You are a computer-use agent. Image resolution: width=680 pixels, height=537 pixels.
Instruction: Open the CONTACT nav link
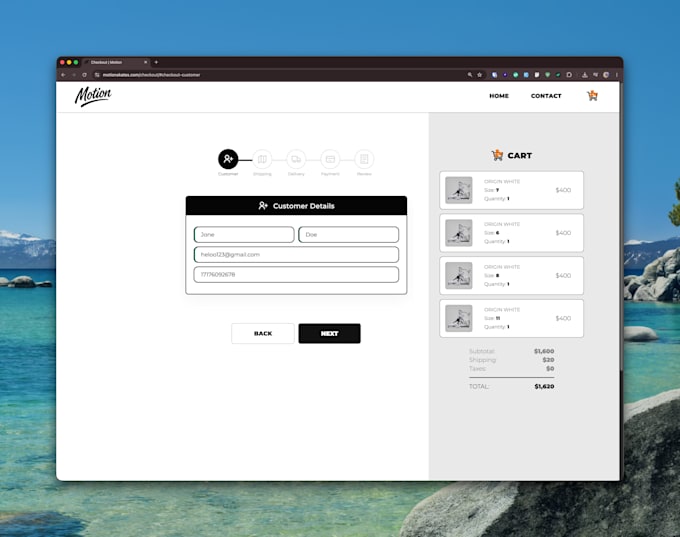point(546,96)
